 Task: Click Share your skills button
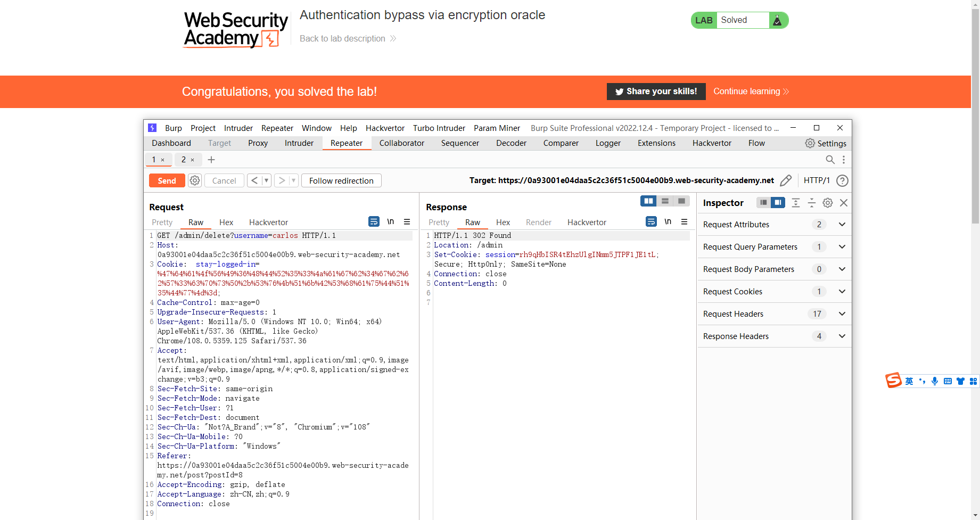[x=656, y=92]
